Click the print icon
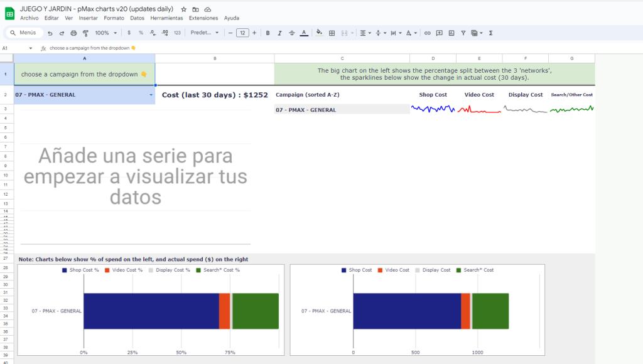Screen dimensions: 643x364 point(73,33)
